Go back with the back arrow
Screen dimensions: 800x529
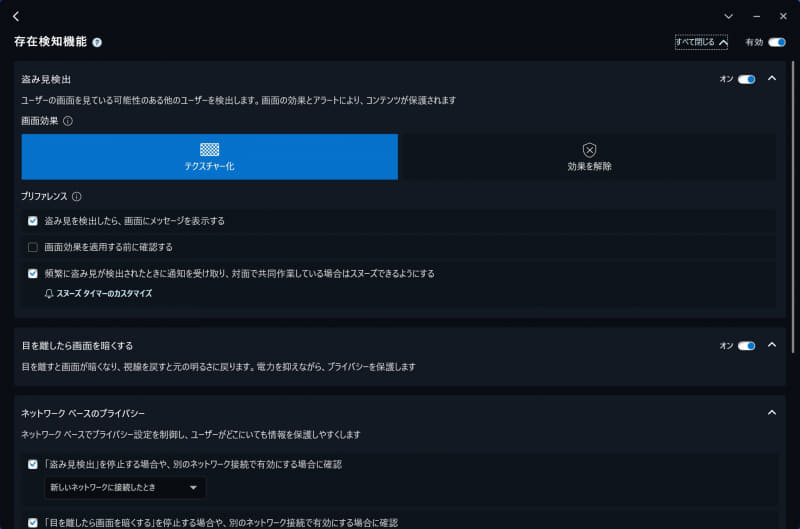pos(16,16)
